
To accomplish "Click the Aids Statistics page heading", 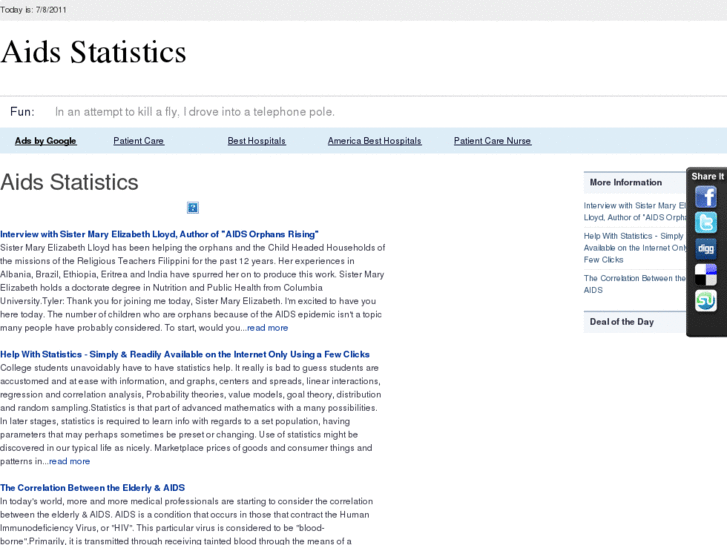I will pos(69,182).
